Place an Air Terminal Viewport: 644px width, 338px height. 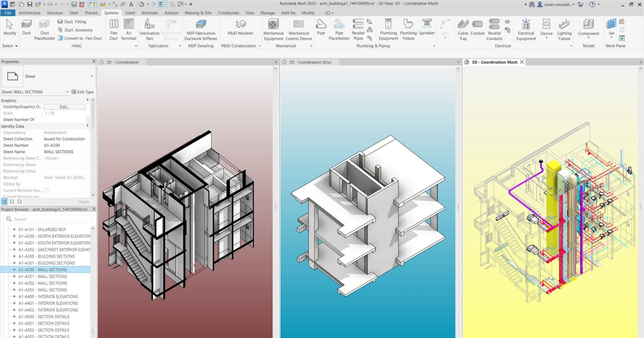pyautogui.click(x=129, y=28)
